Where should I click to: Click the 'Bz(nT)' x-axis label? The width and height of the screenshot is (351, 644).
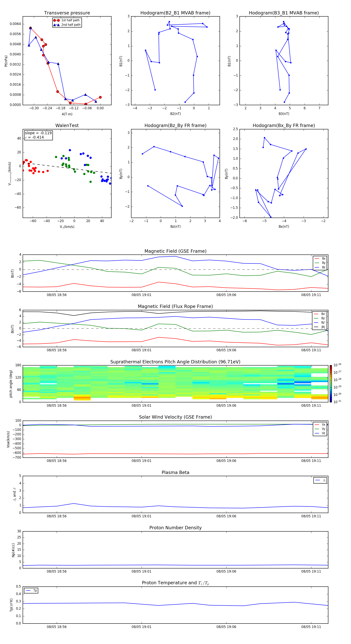175,227
